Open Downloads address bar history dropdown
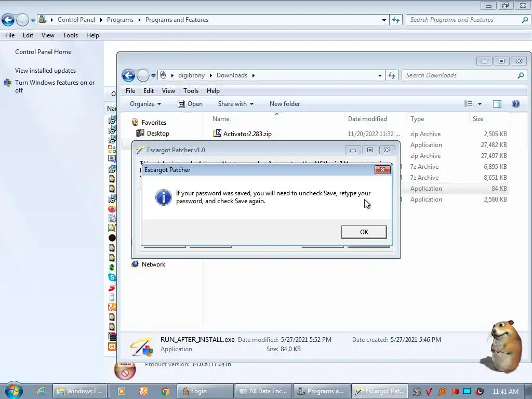This screenshot has width=532, height=399. pyautogui.click(x=380, y=76)
